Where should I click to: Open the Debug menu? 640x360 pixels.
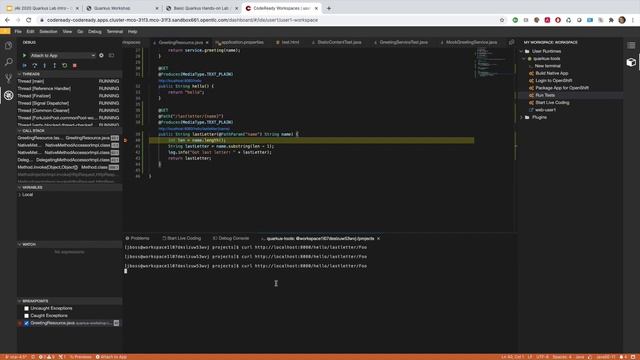coord(95,31)
